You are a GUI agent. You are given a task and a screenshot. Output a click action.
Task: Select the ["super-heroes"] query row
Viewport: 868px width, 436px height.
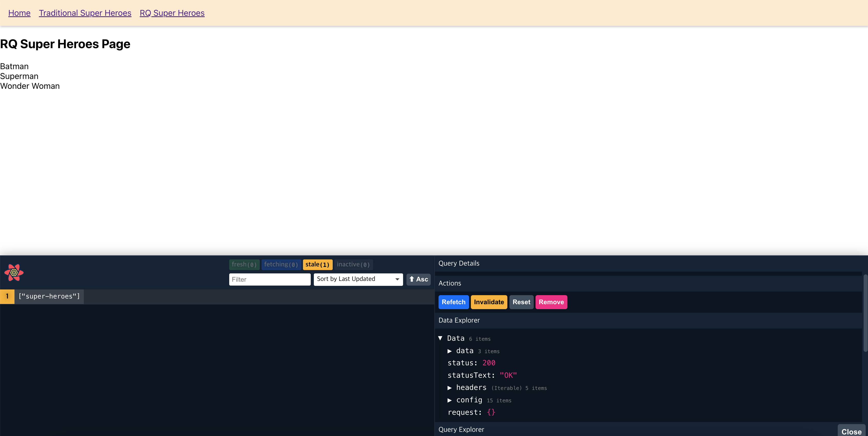click(49, 296)
